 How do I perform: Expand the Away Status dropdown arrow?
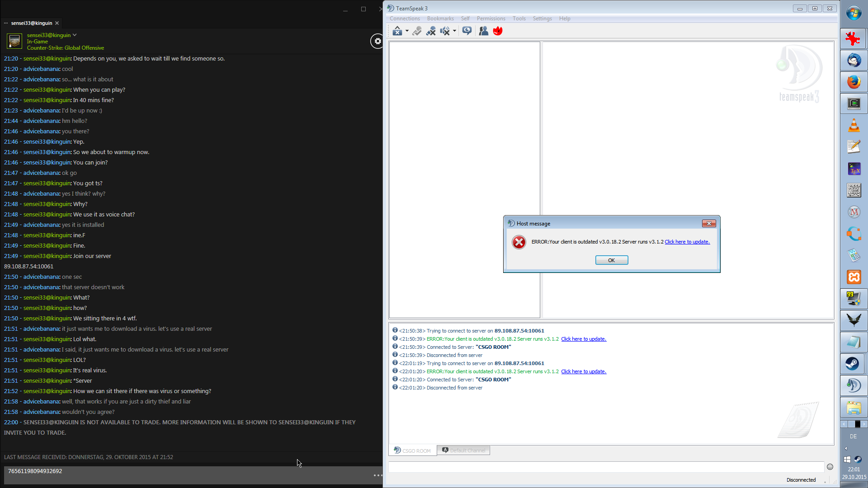click(407, 31)
